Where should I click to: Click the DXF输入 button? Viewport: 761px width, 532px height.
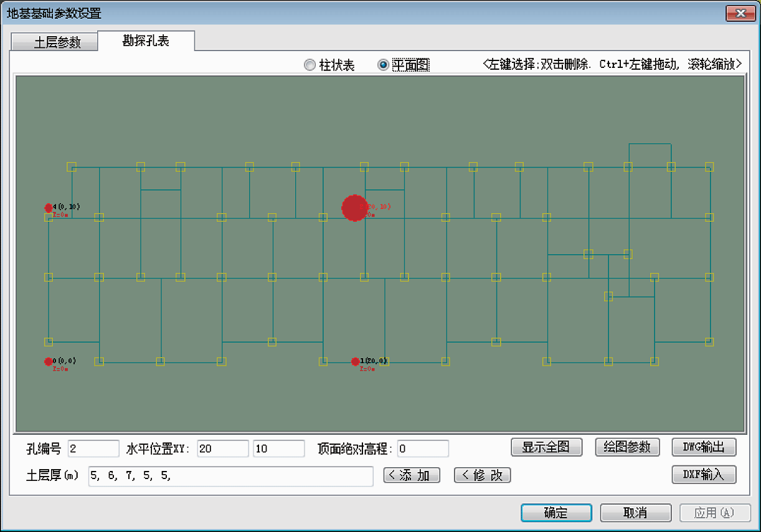pyautogui.click(x=704, y=475)
